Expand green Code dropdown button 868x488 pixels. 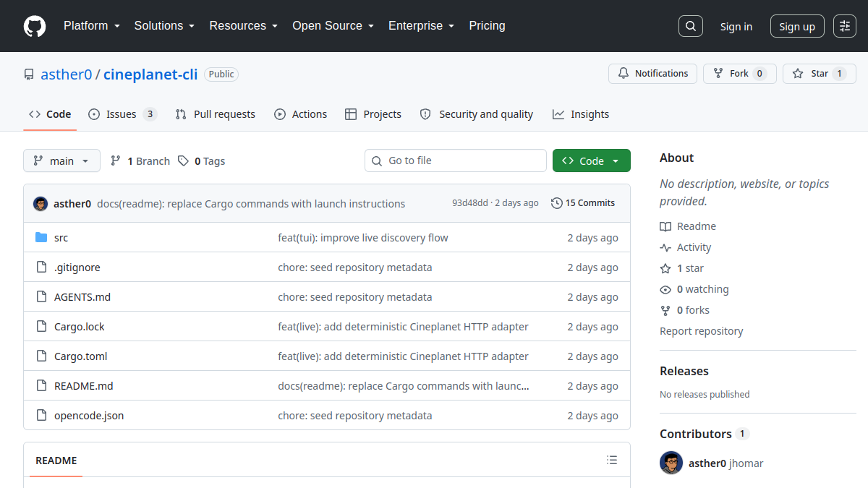[591, 160]
